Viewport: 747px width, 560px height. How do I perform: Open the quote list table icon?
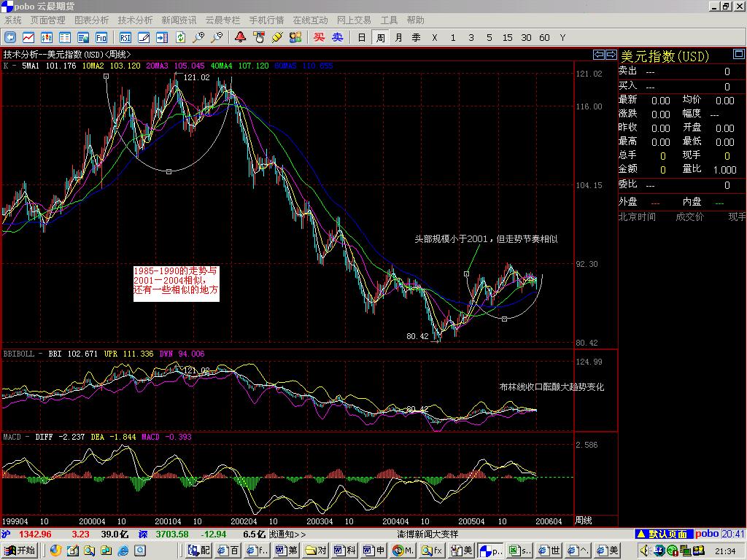65,37
